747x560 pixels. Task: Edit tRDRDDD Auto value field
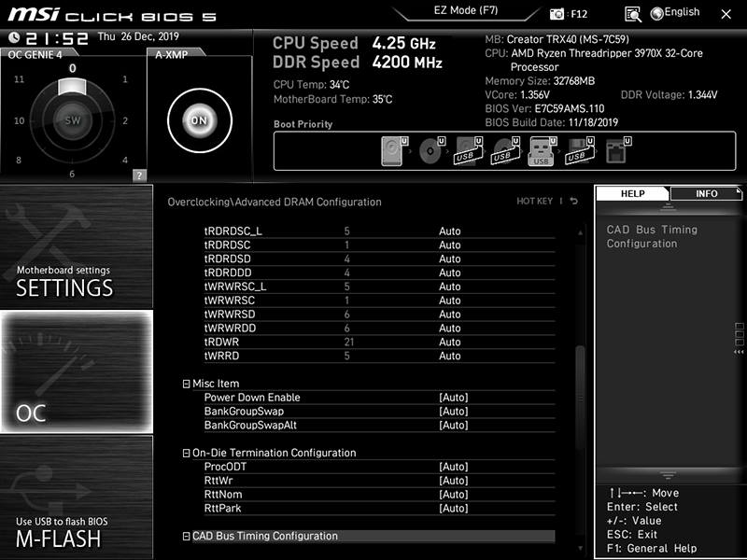pyautogui.click(x=450, y=273)
